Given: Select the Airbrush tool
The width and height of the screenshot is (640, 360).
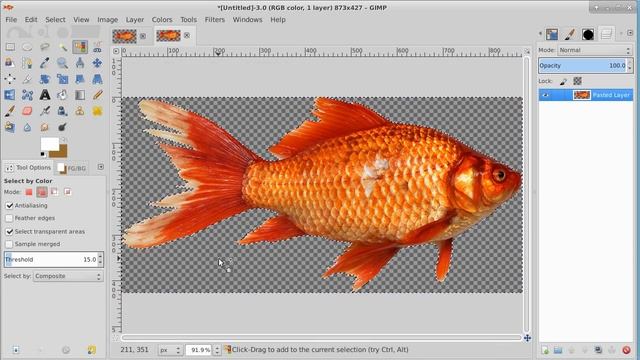Looking at the screenshot, I should (x=45, y=111).
